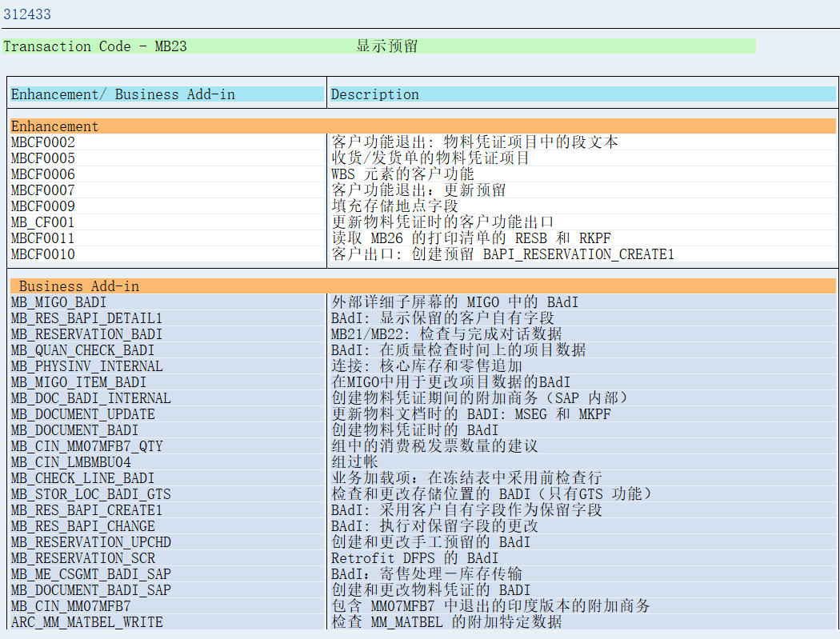Viewport: 840px width, 639px height.
Task: Select the orange Enhancement section header
Action: [x=423, y=126]
